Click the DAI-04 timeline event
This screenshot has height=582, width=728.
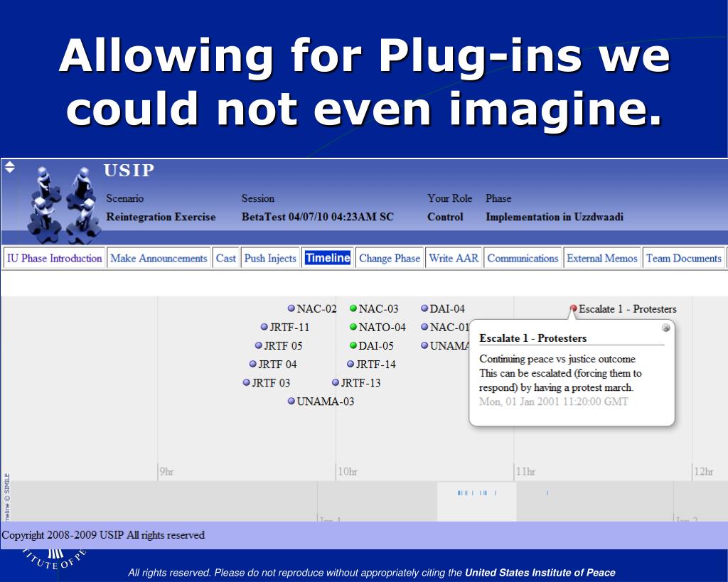pos(443,308)
